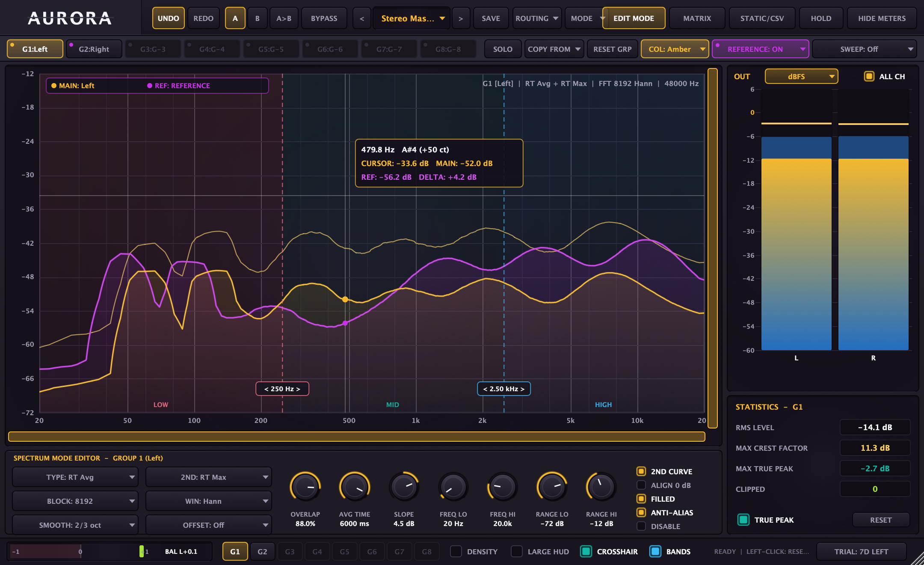Open the REFERENCE: ON dropdown
The height and width of the screenshot is (565, 924).
tap(761, 49)
